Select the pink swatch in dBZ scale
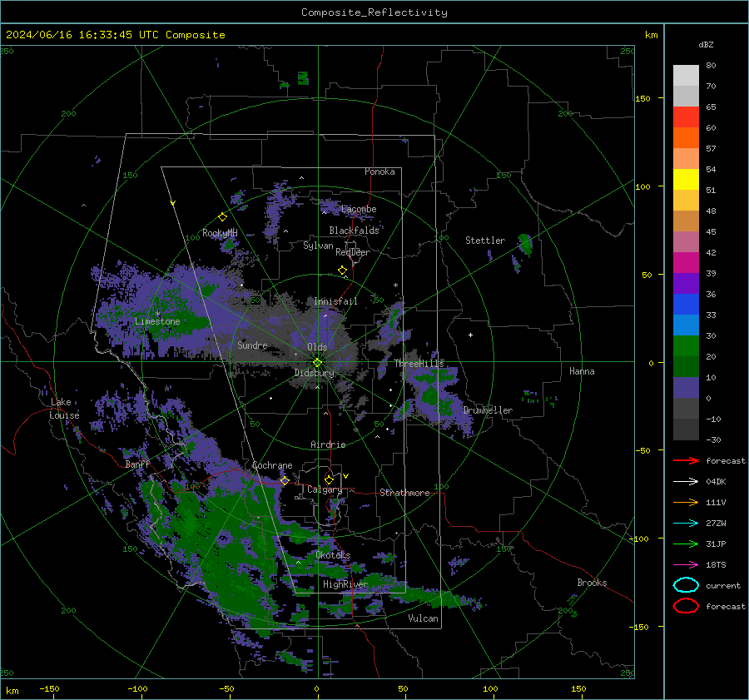 pos(686,241)
